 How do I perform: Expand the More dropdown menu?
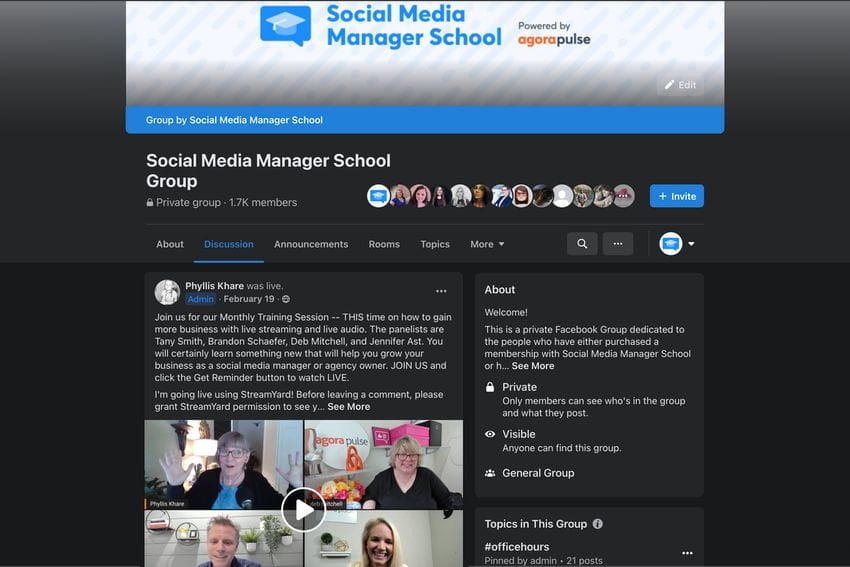pos(487,244)
